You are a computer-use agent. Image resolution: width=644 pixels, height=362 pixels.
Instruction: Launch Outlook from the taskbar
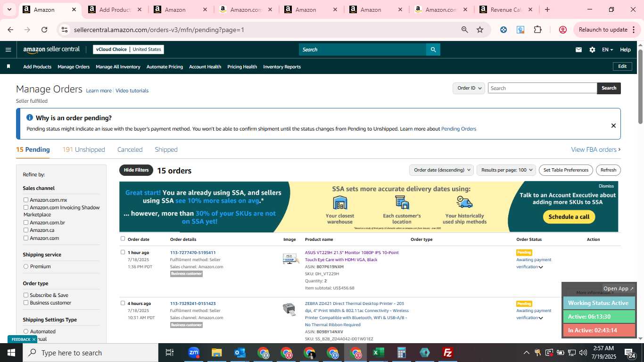(239, 353)
